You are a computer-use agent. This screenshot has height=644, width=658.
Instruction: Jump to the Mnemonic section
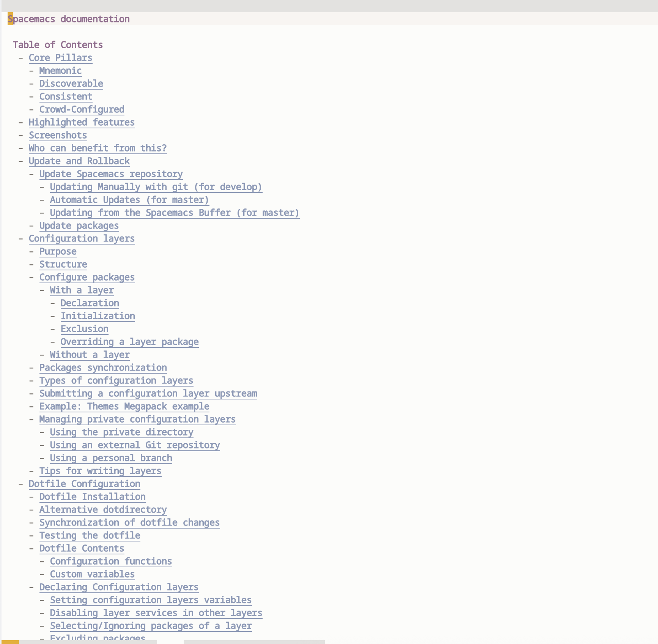pos(60,71)
